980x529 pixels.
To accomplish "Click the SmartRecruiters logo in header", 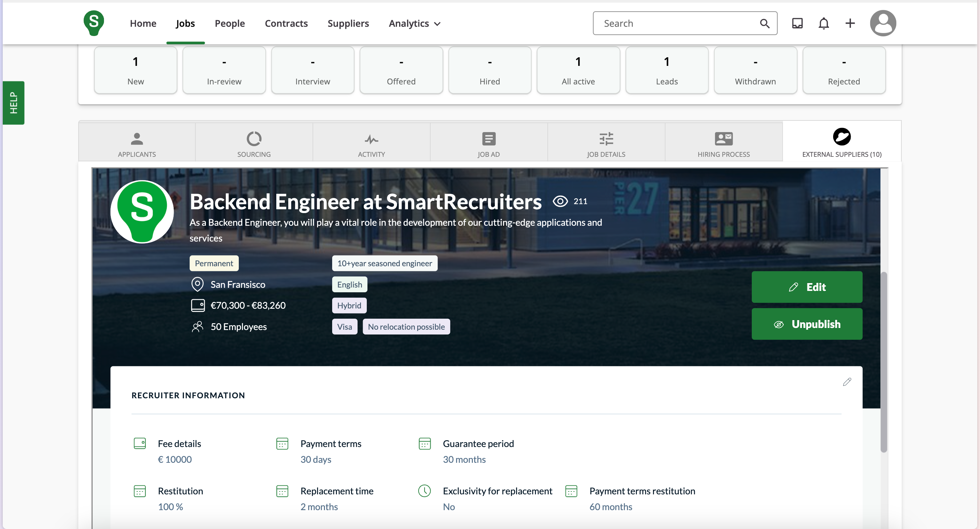I will pos(94,23).
